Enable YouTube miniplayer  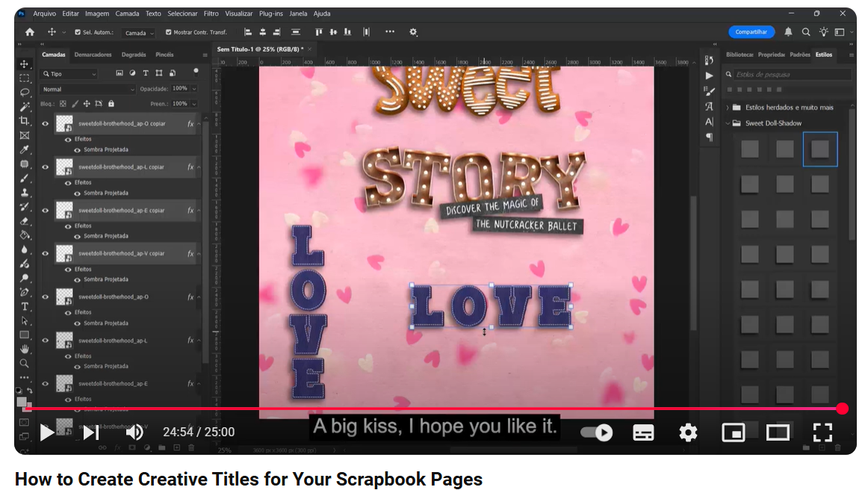tap(733, 432)
